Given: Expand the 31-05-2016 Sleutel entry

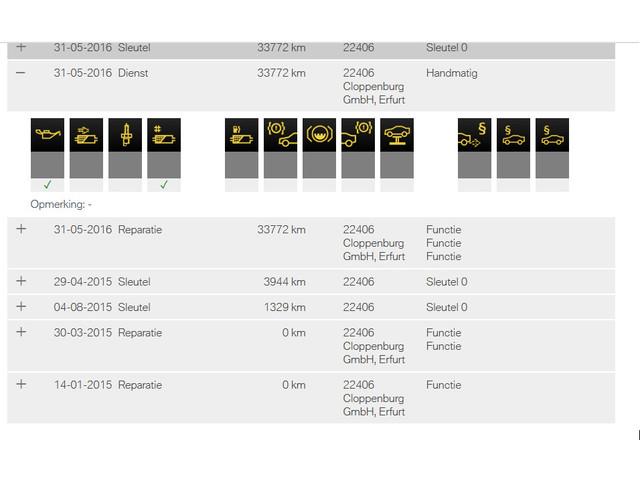Looking at the screenshot, I should click(x=21, y=47).
